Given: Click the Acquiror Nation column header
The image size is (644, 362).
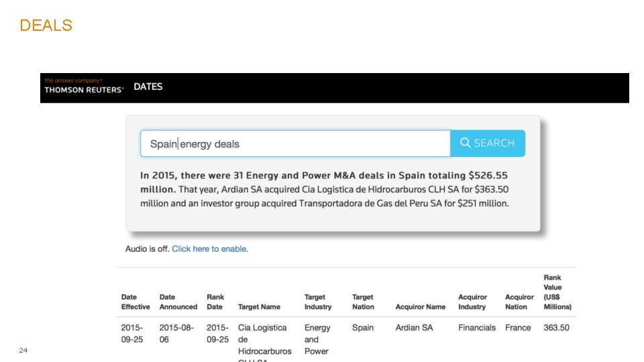Looking at the screenshot, I should click(x=519, y=302).
